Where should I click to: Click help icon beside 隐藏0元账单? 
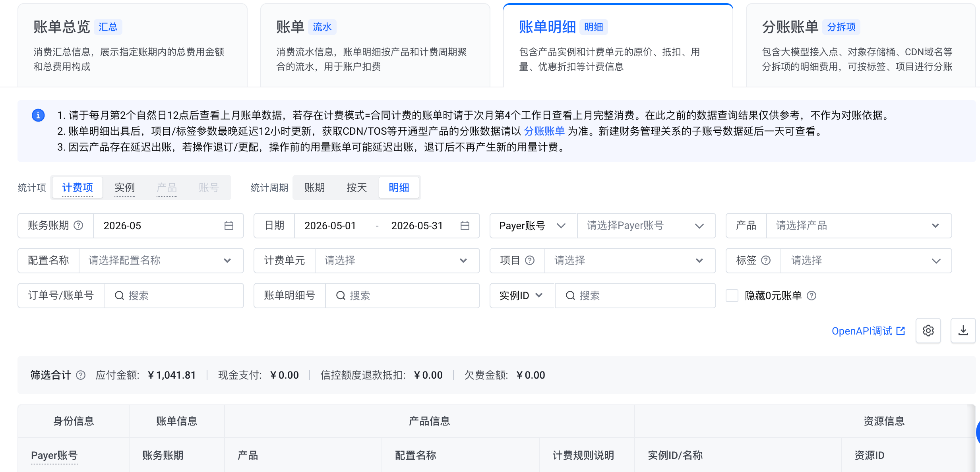[x=812, y=295]
